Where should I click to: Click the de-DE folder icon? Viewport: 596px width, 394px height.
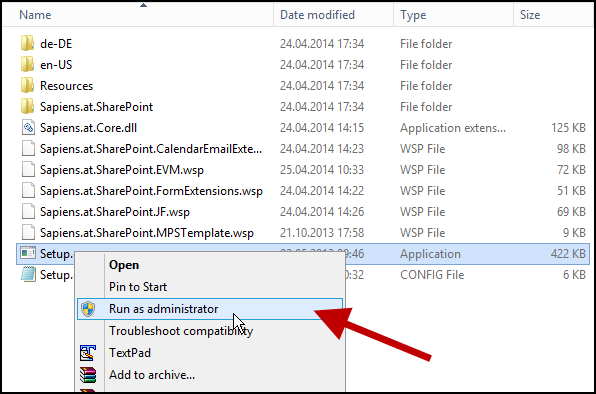pyautogui.click(x=27, y=43)
